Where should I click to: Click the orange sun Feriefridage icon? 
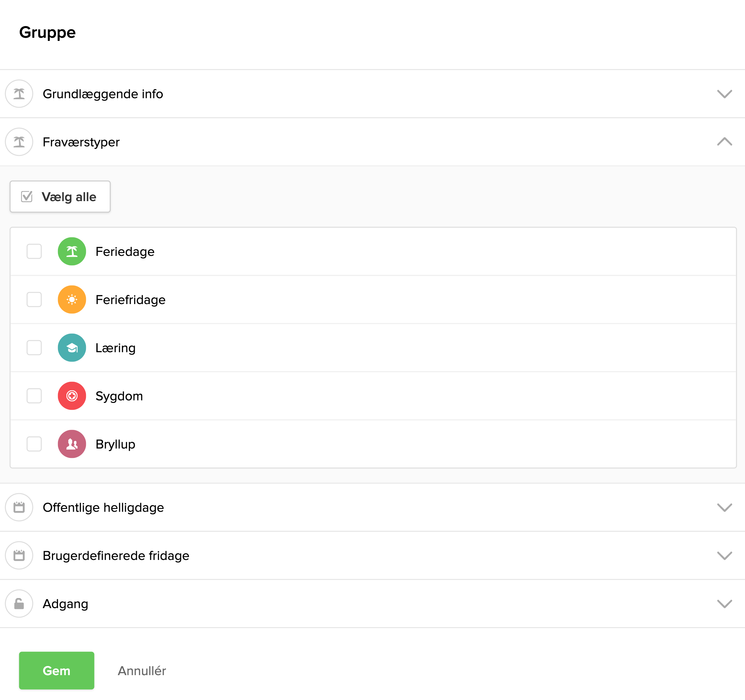tap(71, 300)
